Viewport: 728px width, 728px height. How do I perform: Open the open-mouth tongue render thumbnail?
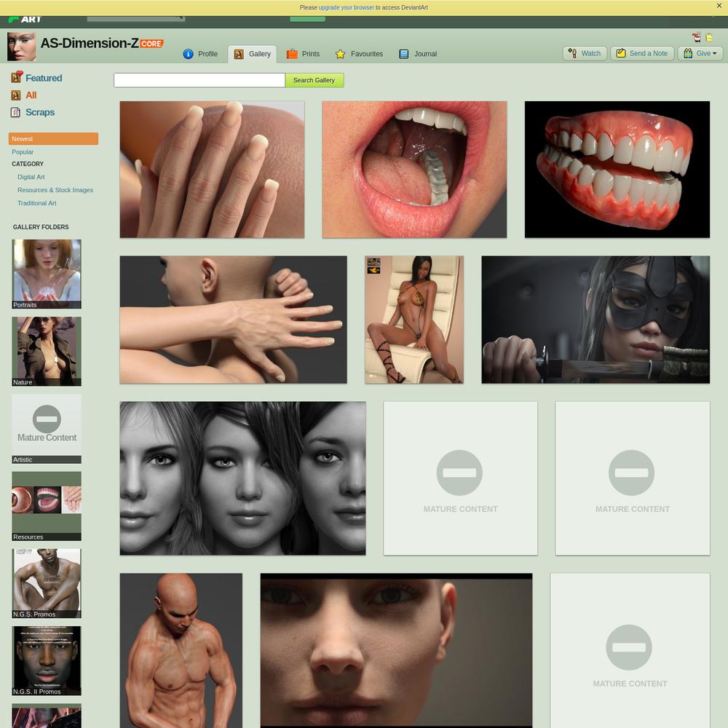click(x=415, y=170)
